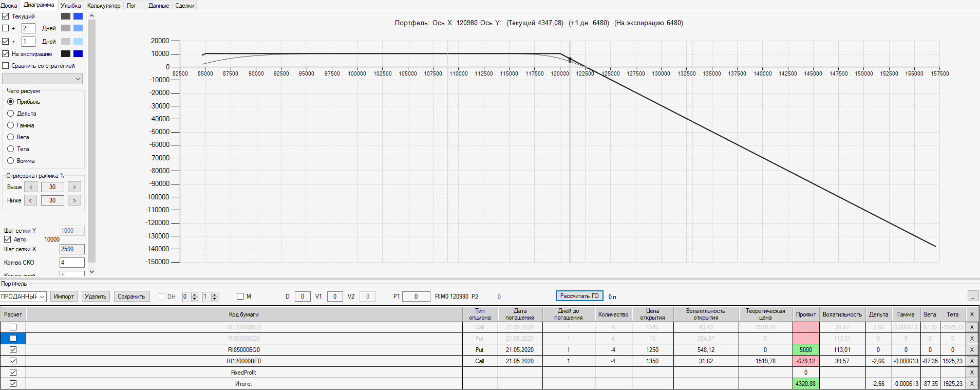The image size is (980, 390).
Task: Click the -679,12 profit cell
Action: [806, 361]
